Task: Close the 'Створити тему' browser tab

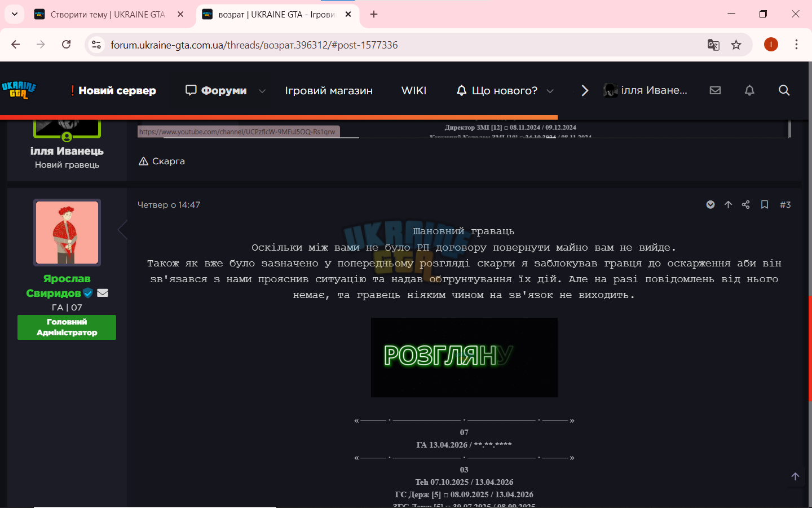Action: click(180, 15)
